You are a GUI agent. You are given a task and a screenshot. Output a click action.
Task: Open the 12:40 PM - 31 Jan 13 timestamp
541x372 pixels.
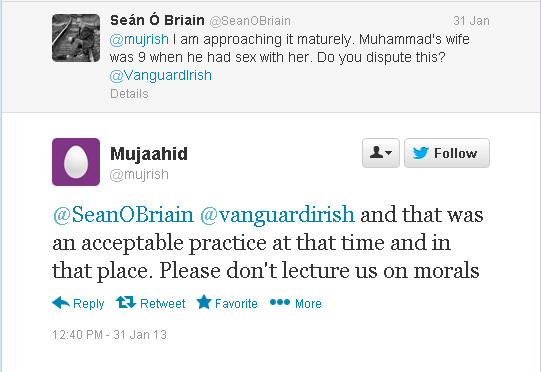point(109,335)
